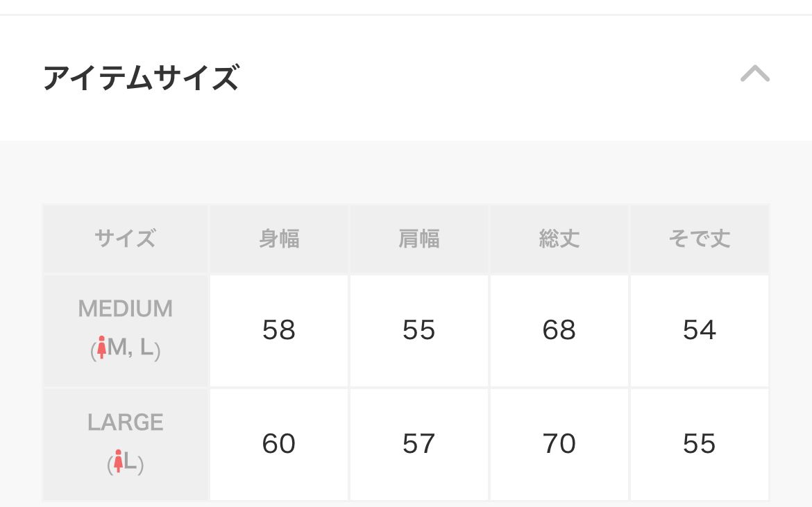Click the アイテムサイズ section heading
The height and width of the screenshot is (507, 812).
click(141, 77)
